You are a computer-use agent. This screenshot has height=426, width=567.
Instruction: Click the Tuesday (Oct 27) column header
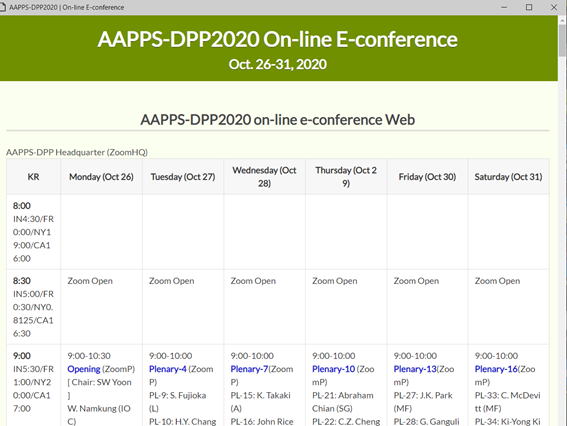coord(183,177)
